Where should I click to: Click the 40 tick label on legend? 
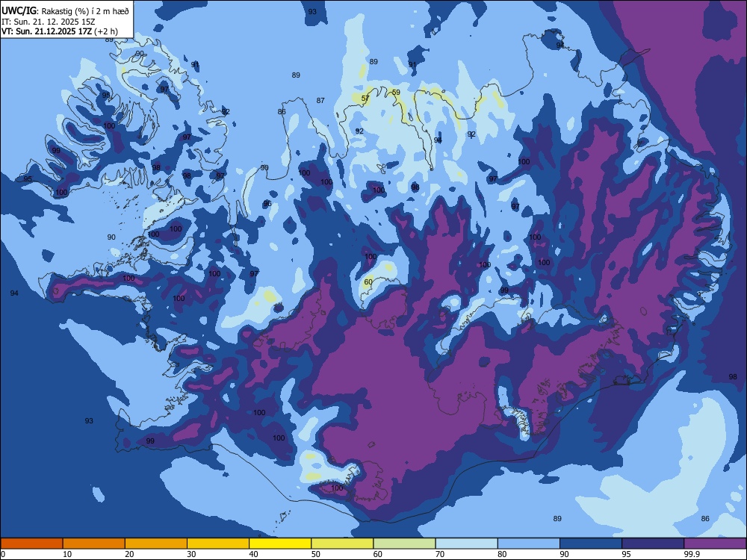(253, 554)
